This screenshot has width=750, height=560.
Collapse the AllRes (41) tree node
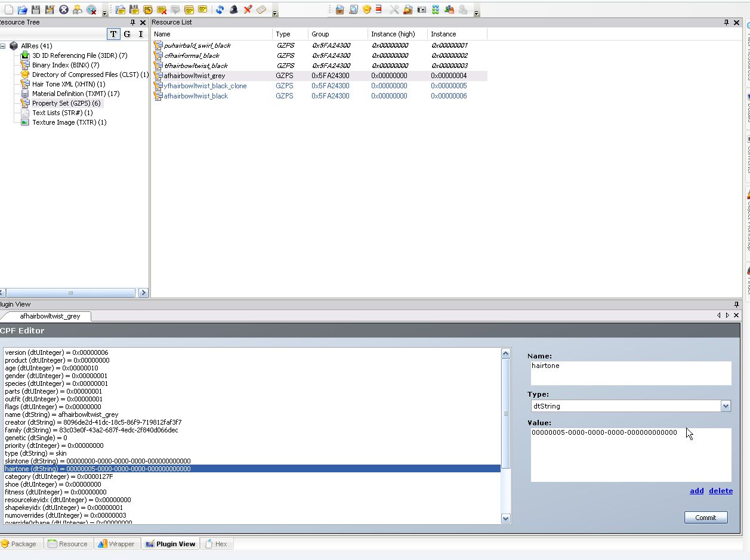click(3, 46)
